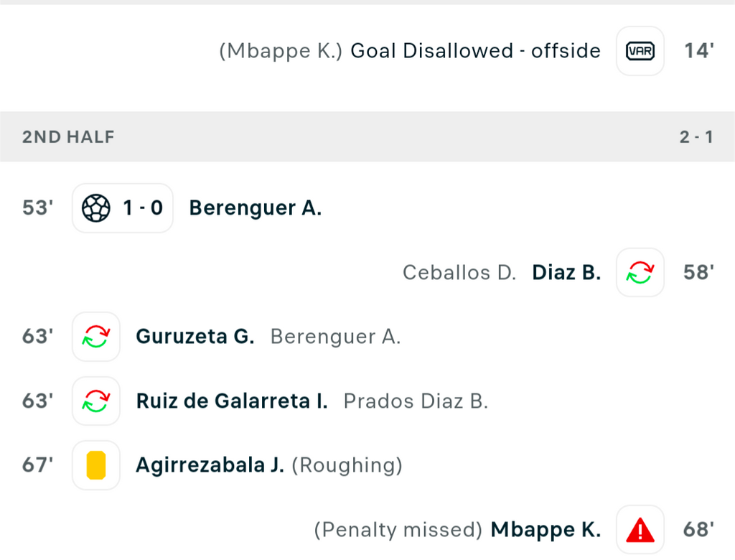Select Agirrezabala J. booked player
Viewport: 735px width, 560px height.
pyautogui.click(x=210, y=465)
